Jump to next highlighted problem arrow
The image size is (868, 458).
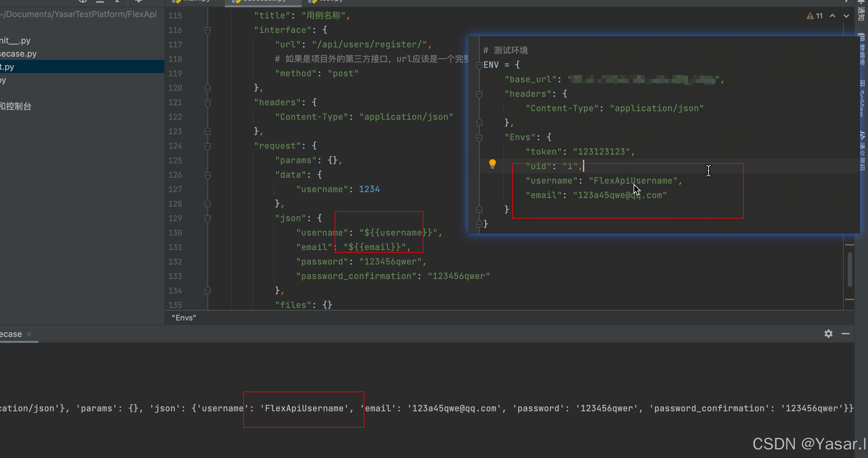click(846, 16)
